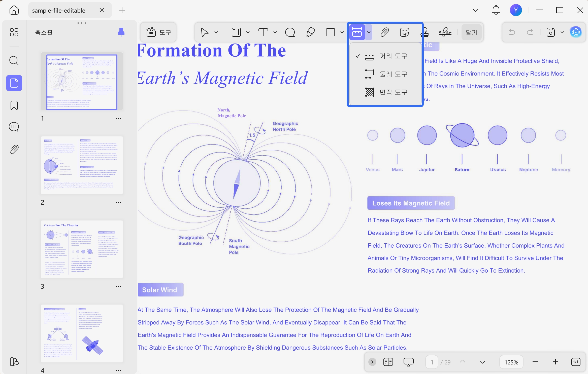Select the pointer selection tool
Screen dimensions: 588x374
pyautogui.click(x=205, y=32)
